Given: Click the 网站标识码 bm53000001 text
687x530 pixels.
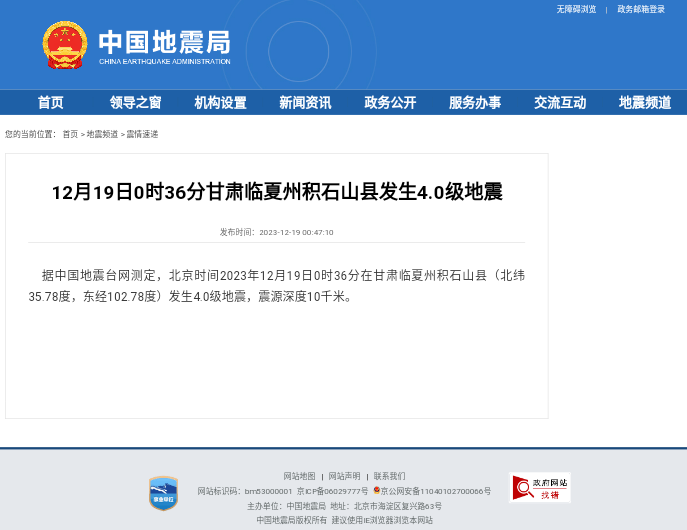Looking at the screenshot, I should pyautogui.click(x=244, y=491).
